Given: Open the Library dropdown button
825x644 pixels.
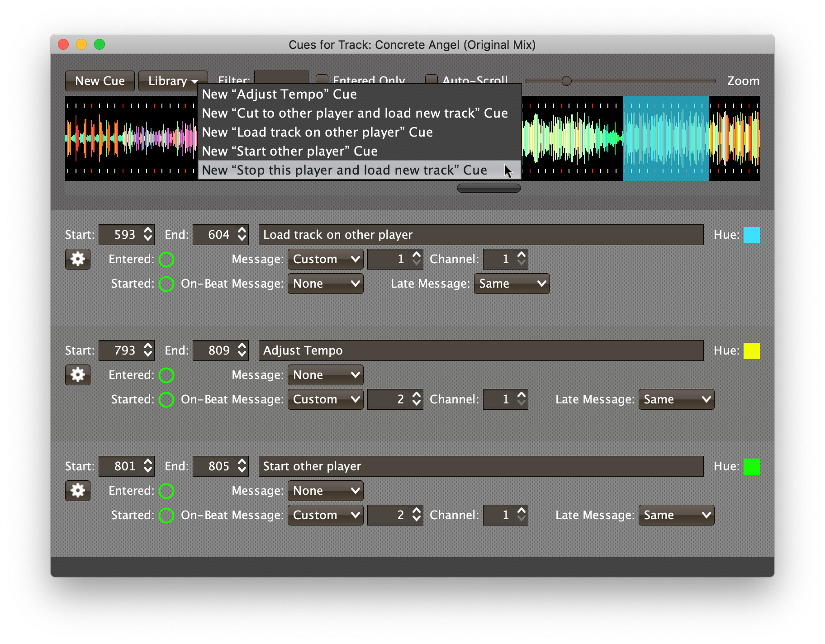Looking at the screenshot, I should pyautogui.click(x=173, y=81).
